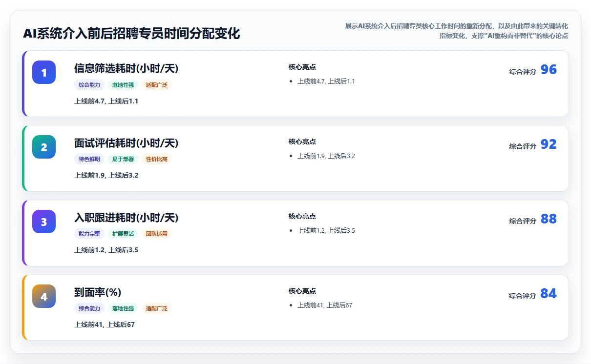Click 综合评分 label beside score 84

coord(523,296)
